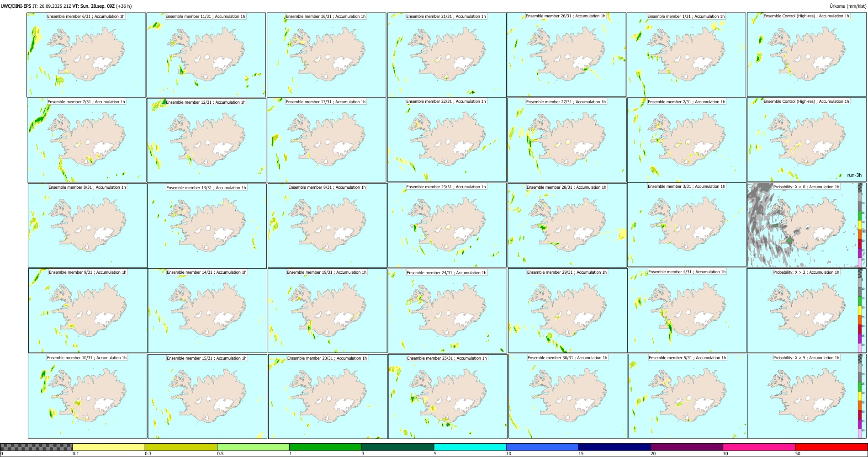Image resolution: width=868 pixels, height=457 pixels.
Task: Open the Ensemble member 23/31 map panel
Action: 447,225
